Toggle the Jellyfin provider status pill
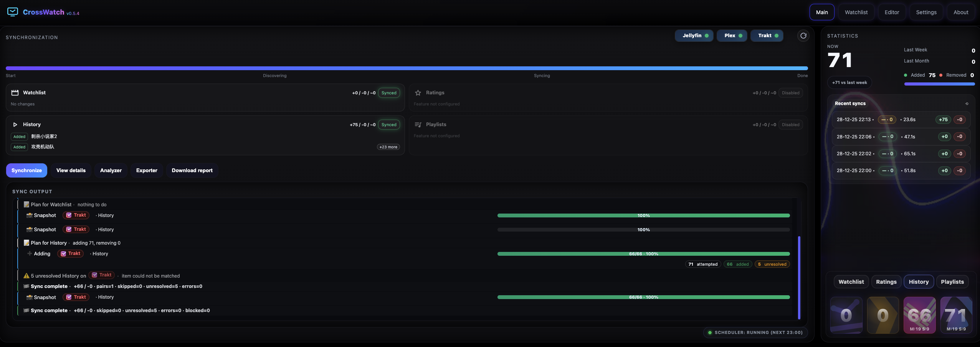Screen dimensions: 980x347 [694, 36]
